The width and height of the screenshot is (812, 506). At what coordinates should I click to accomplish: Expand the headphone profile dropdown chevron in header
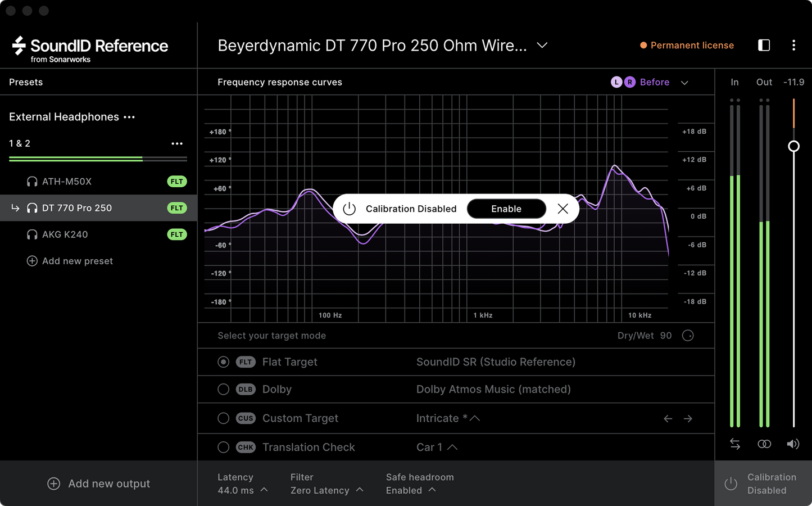click(x=542, y=46)
